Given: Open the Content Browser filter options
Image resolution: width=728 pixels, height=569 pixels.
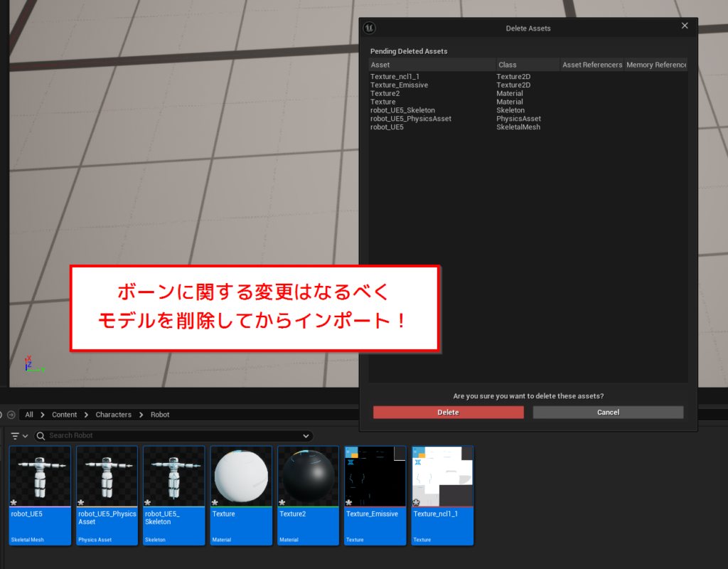Looking at the screenshot, I should (18, 436).
